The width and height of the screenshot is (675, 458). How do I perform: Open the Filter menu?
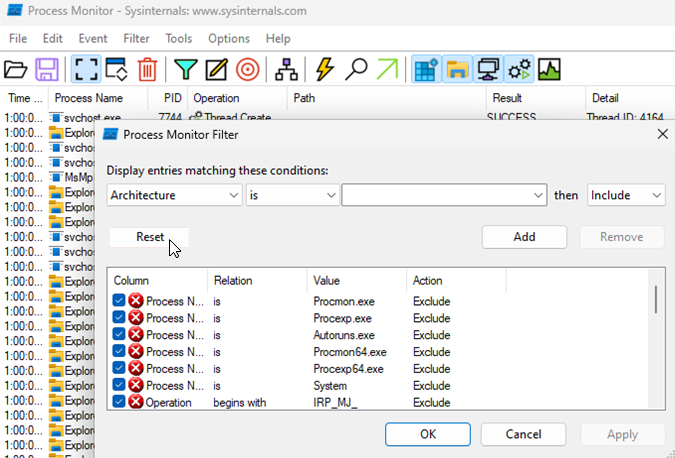[136, 38]
